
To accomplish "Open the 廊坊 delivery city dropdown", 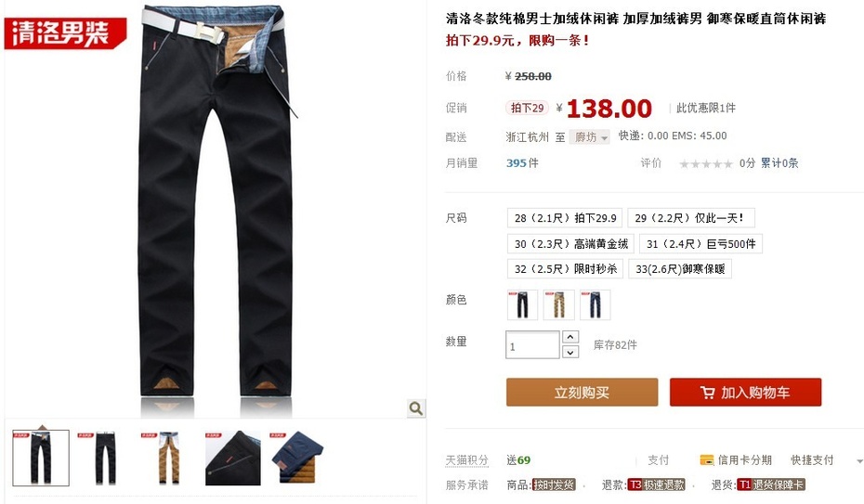I will click(590, 137).
